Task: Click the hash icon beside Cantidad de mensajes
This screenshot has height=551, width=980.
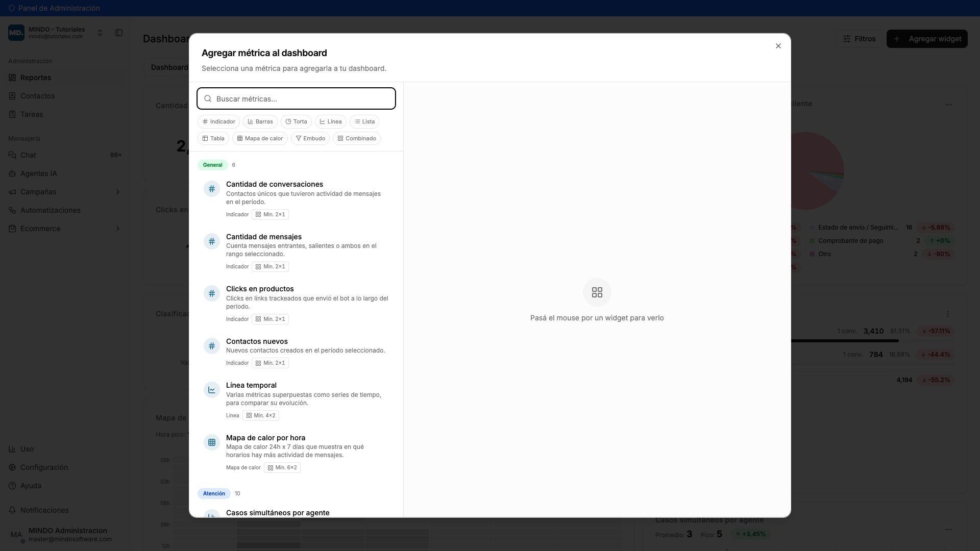Action: [x=212, y=241]
